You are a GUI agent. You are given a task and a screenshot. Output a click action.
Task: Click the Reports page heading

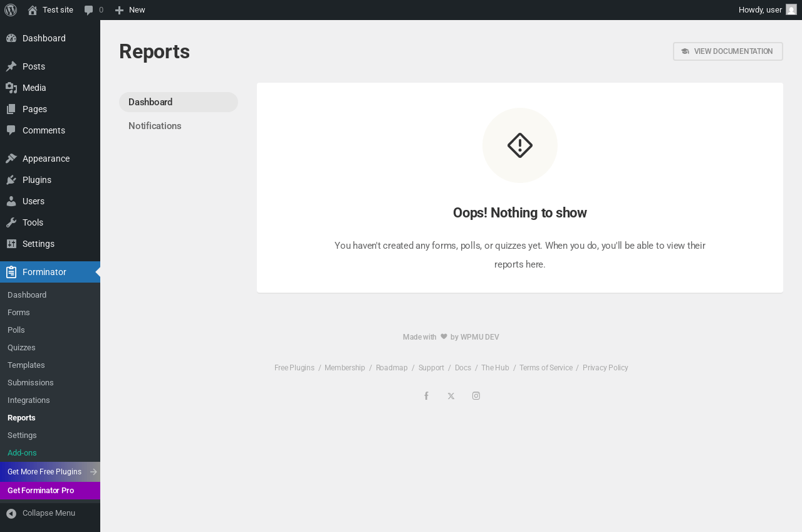[x=154, y=51]
